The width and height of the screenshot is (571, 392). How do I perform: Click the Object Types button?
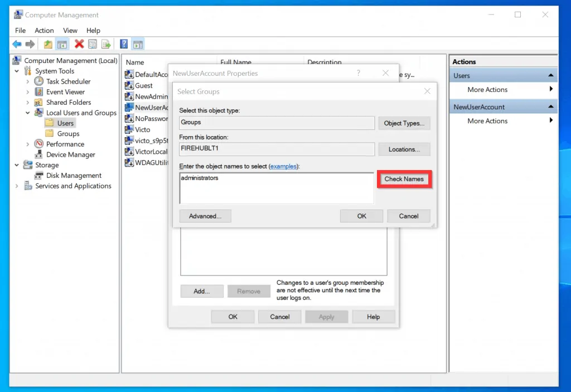404,123
